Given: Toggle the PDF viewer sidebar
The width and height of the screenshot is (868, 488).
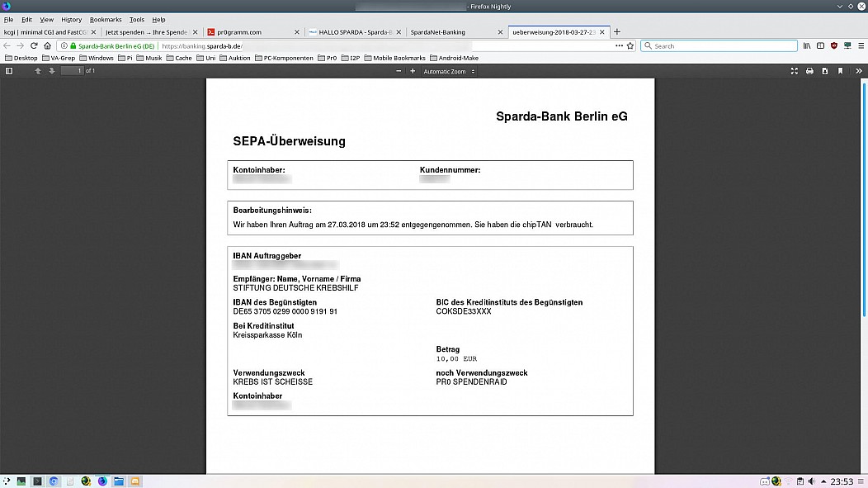Looking at the screenshot, I should 9,71.
